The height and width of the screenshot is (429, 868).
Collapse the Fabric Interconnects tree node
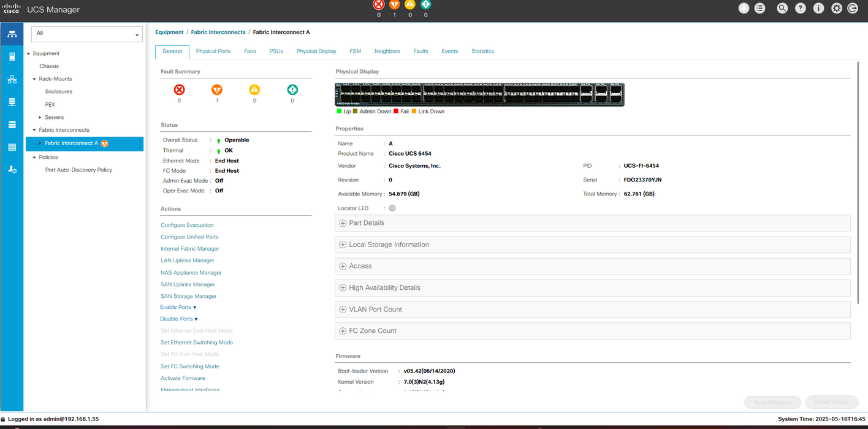coord(34,130)
